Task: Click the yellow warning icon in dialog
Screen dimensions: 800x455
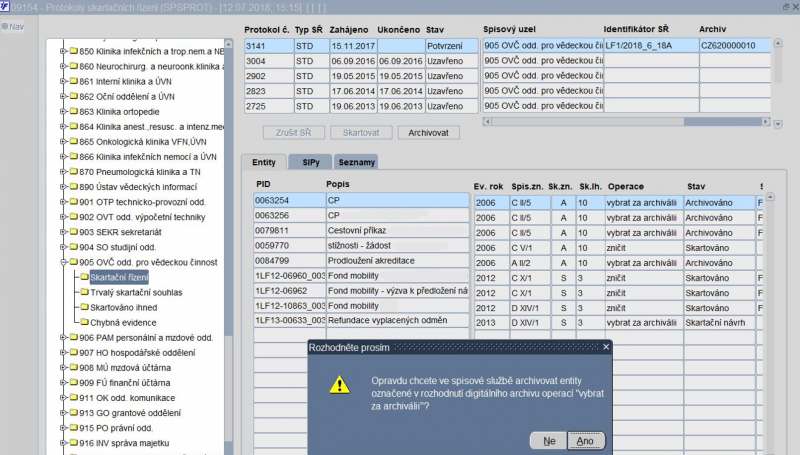Action: pyautogui.click(x=341, y=384)
